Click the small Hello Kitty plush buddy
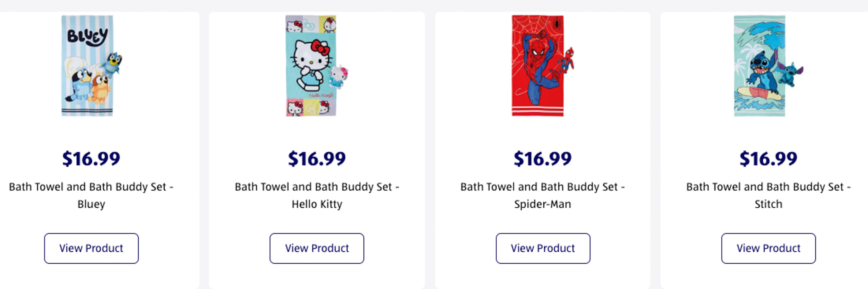This screenshot has width=868, height=289. coord(339,77)
